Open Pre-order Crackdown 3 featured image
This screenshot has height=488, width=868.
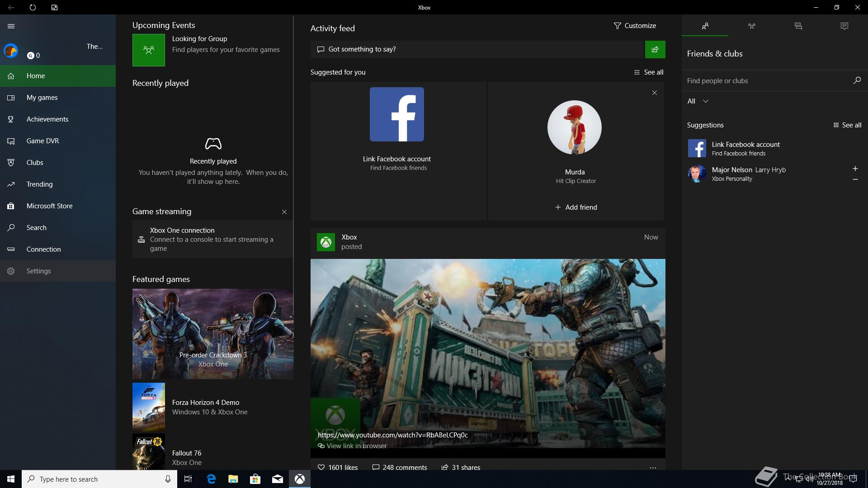(x=212, y=334)
